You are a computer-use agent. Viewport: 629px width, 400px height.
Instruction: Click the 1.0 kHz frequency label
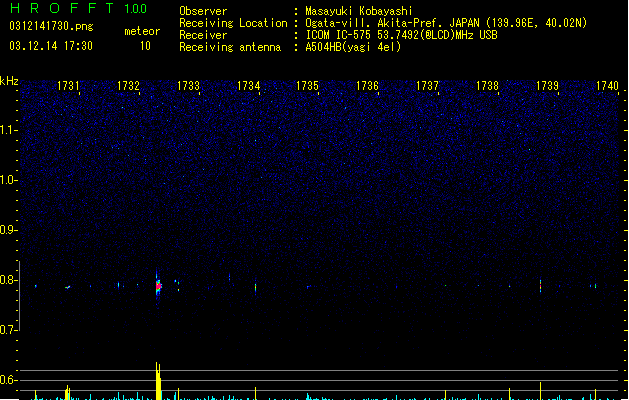point(8,180)
